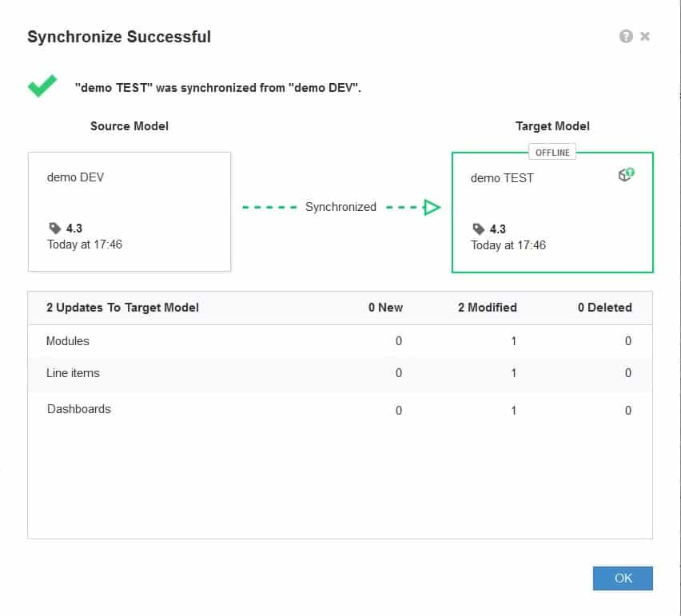Screen dimensions: 681x616
Task: Select the demo DEV source model card
Action: pyautogui.click(x=129, y=212)
